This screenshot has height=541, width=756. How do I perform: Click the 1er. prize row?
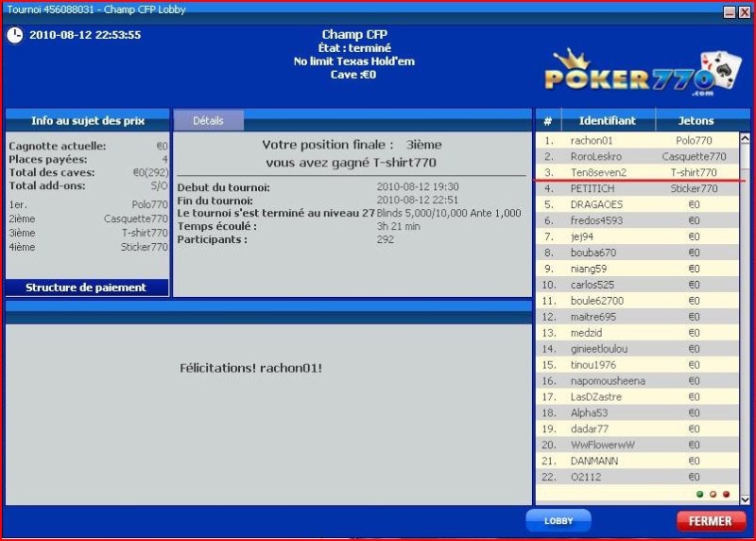pyautogui.click(x=88, y=204)
